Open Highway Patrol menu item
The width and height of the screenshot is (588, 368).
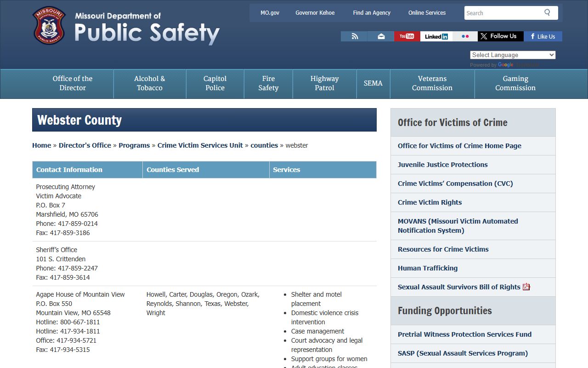[324, 83]
